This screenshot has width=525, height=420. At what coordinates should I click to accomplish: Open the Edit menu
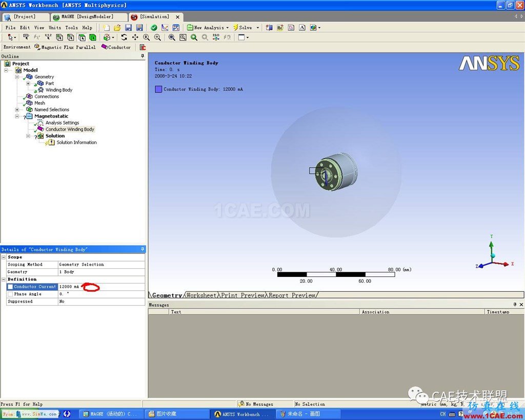(25, 28)
